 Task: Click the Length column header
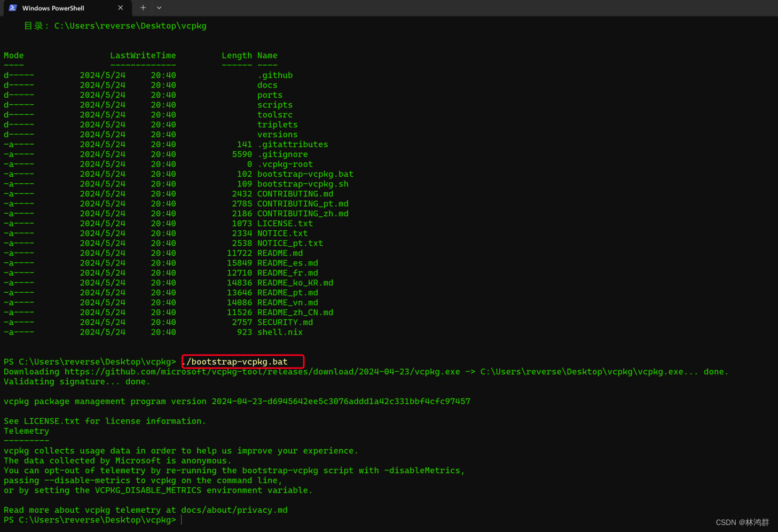pos(237,56)
